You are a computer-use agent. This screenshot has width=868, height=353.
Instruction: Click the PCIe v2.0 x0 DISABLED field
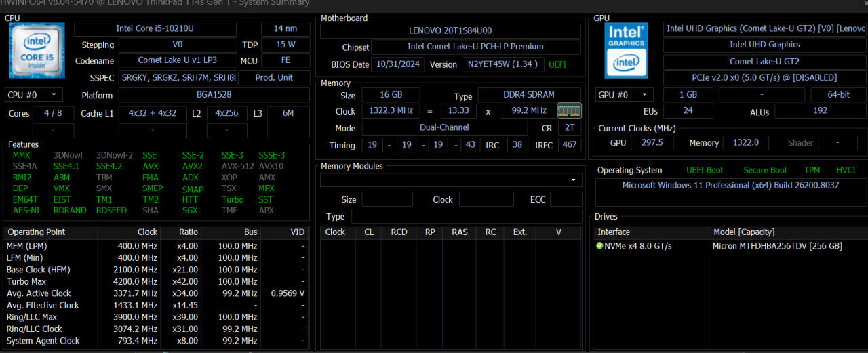(x=765, y=78)
